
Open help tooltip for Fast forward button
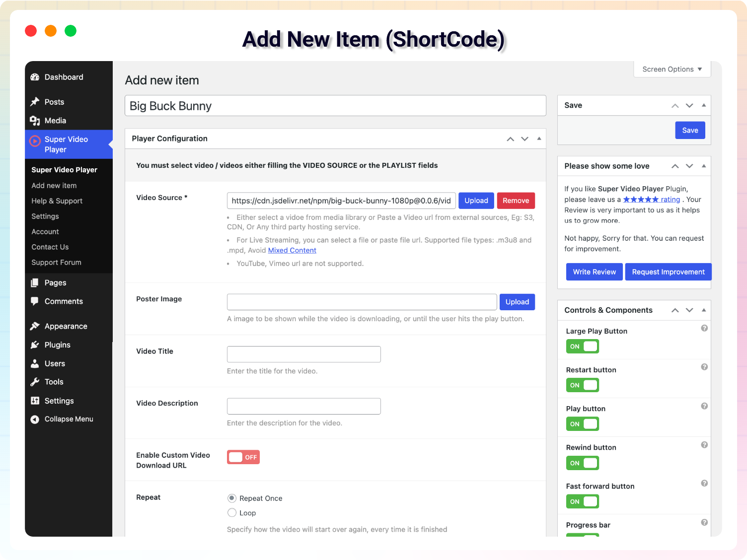704,483
